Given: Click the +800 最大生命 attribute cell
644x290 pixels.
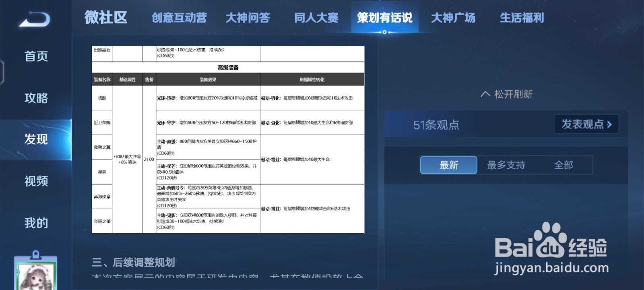Looking at the screenshot, I should point(127,159).
